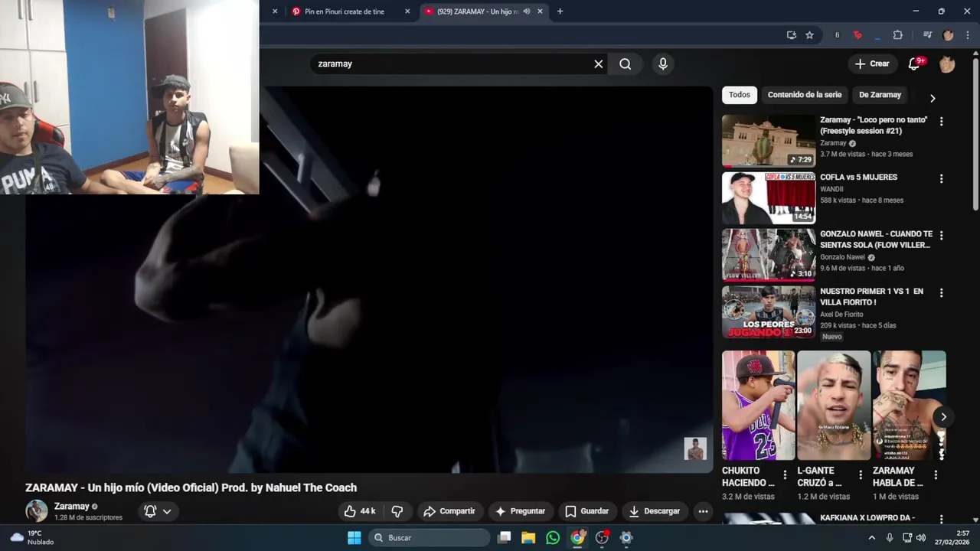980x551 pixels.
Task: Click the Descargar button
Action: 655,511
